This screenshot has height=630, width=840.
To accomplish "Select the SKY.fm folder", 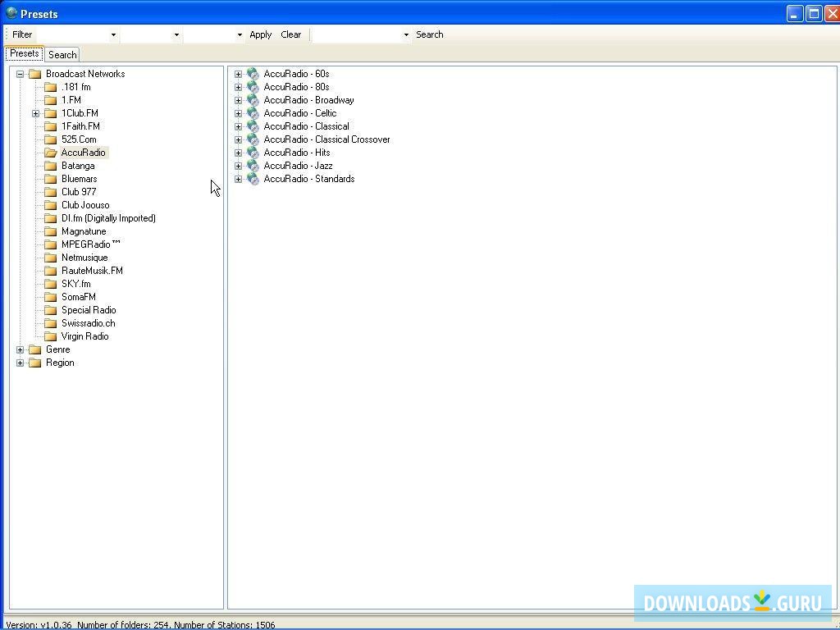I will pyautogui.click(x=76, y=284).
